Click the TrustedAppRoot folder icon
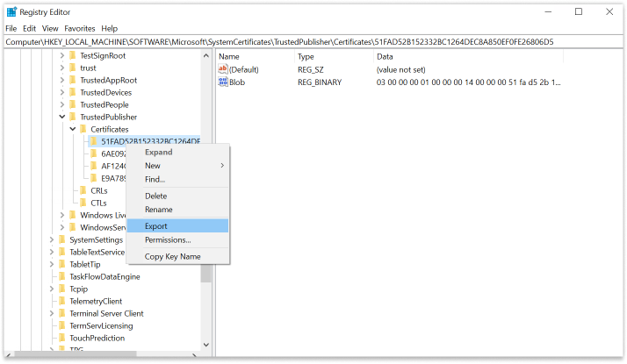Screen dimensions: 627x364 (73, 81)
